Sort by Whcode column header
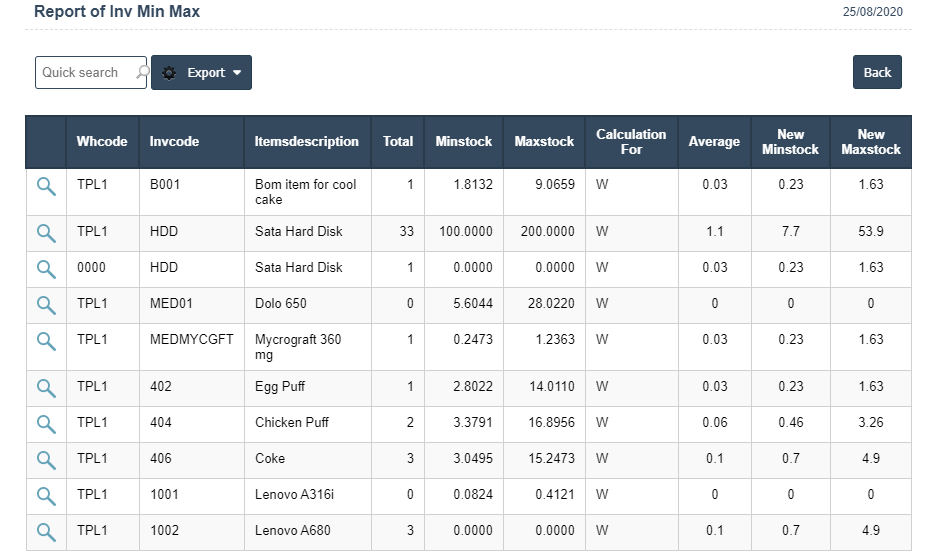938x560 pixels. point(102,142)
